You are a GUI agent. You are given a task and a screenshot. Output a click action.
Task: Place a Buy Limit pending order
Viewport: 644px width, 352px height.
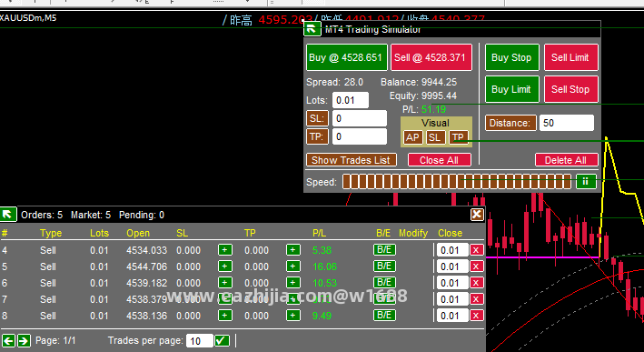click(x=511, y=89)
